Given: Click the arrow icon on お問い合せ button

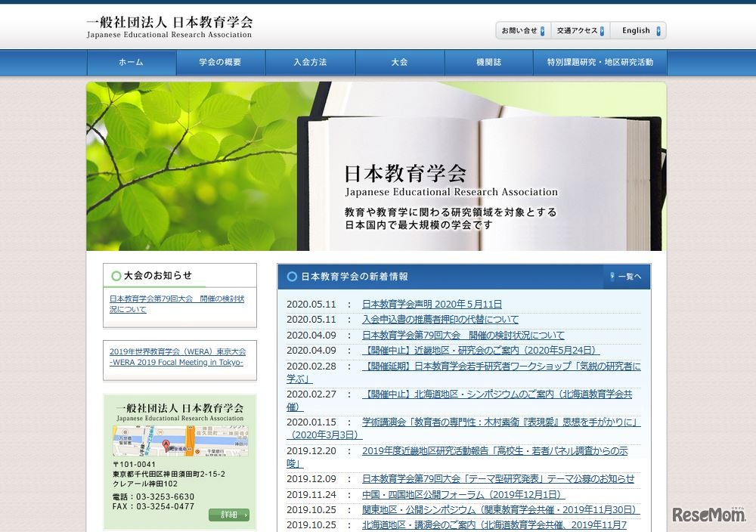Looking at the screenshot, I should click(542, 30).
